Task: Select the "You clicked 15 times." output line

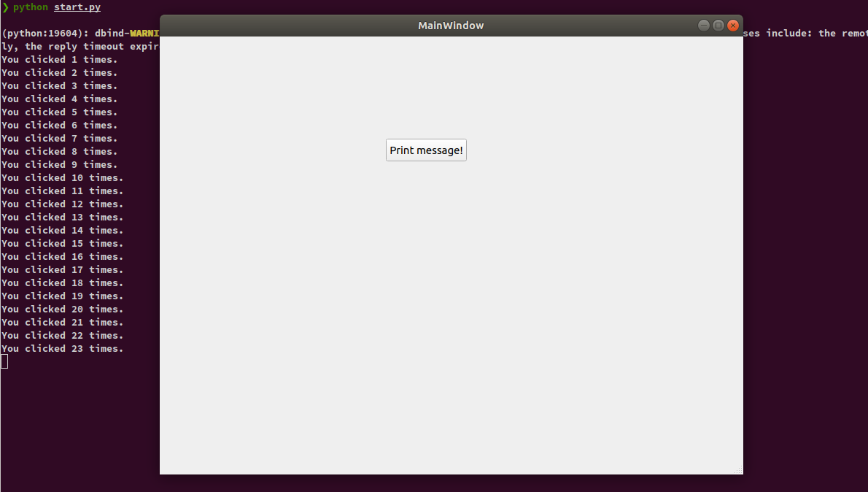Action: 62,244
